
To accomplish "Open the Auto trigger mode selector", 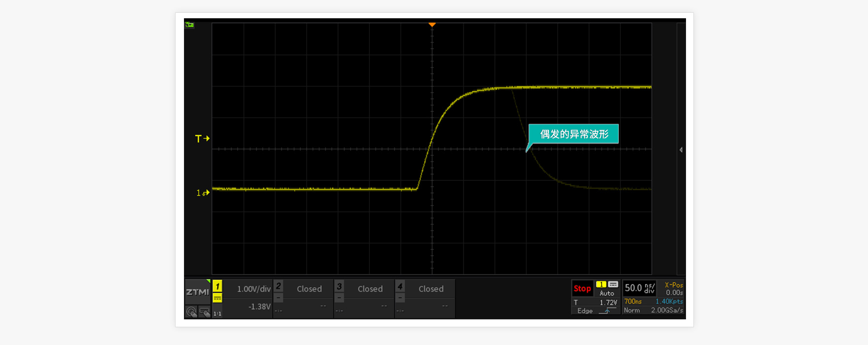I will tap(607, 293).
